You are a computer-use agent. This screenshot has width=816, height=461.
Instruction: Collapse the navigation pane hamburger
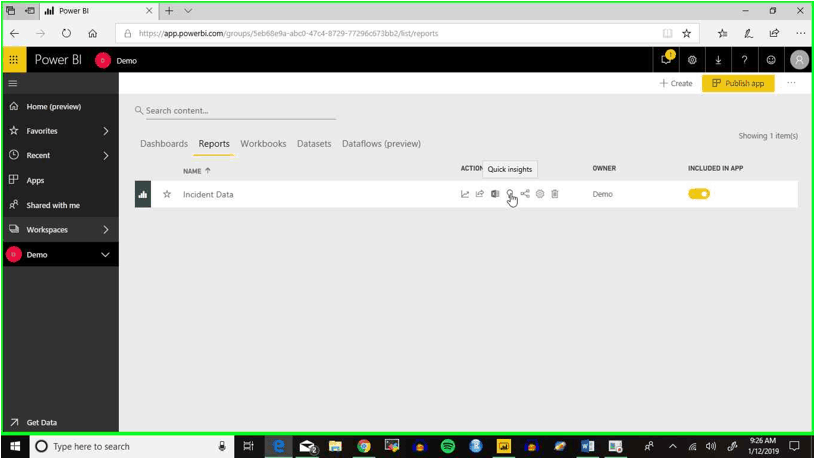[x=13, y=83]
